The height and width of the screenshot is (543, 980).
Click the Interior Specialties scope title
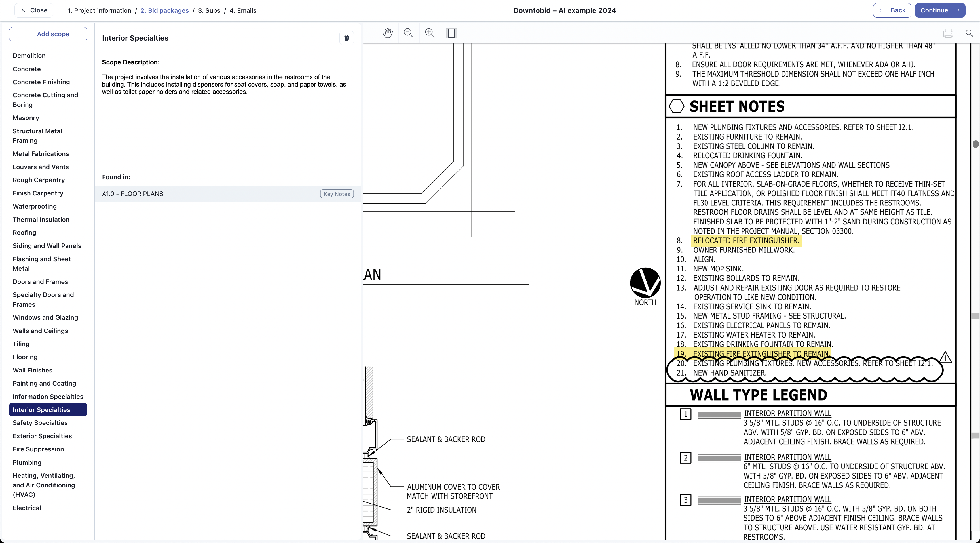point(135,38)
